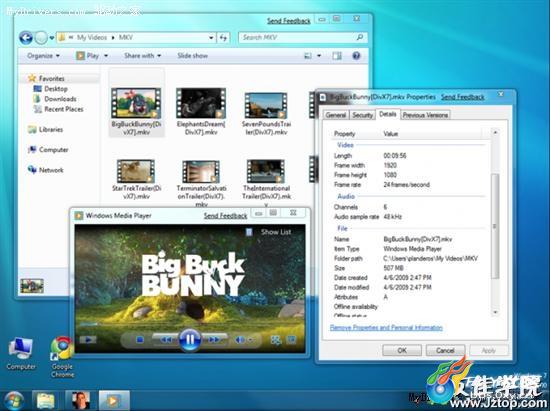Click Show List in Media Player

click(x=276, y=232)
